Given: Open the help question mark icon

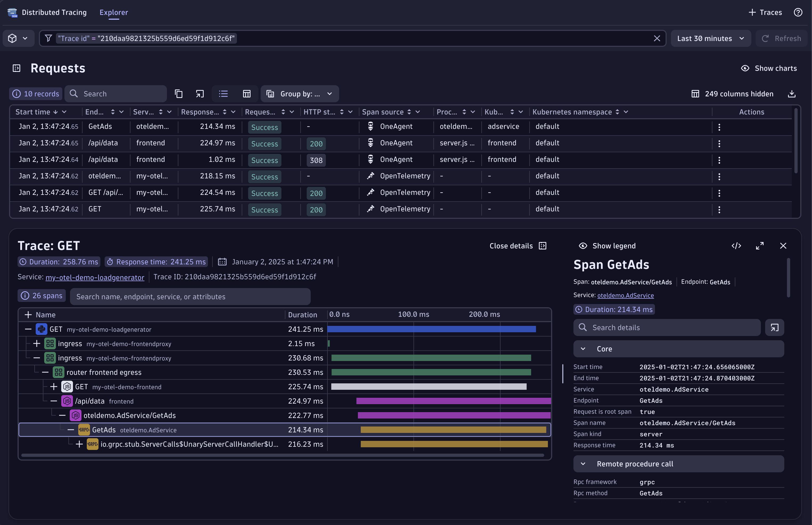Looking at the screenshot, I should click(x=798, y=12).
